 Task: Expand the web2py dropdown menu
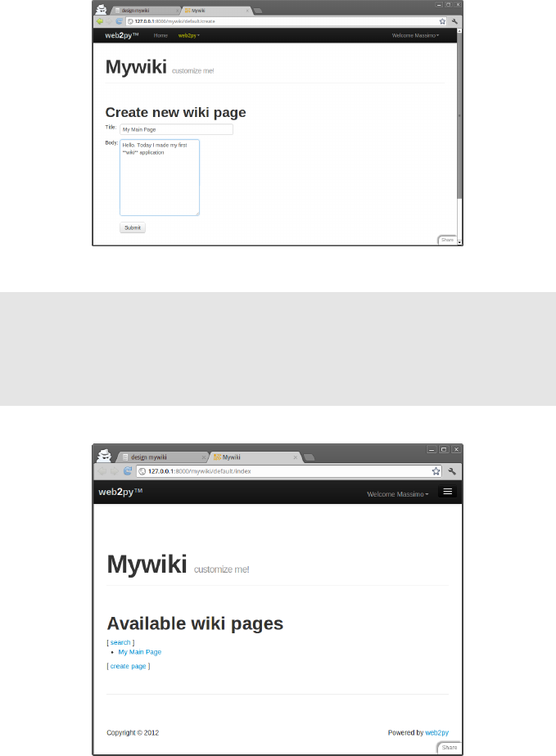188,36
